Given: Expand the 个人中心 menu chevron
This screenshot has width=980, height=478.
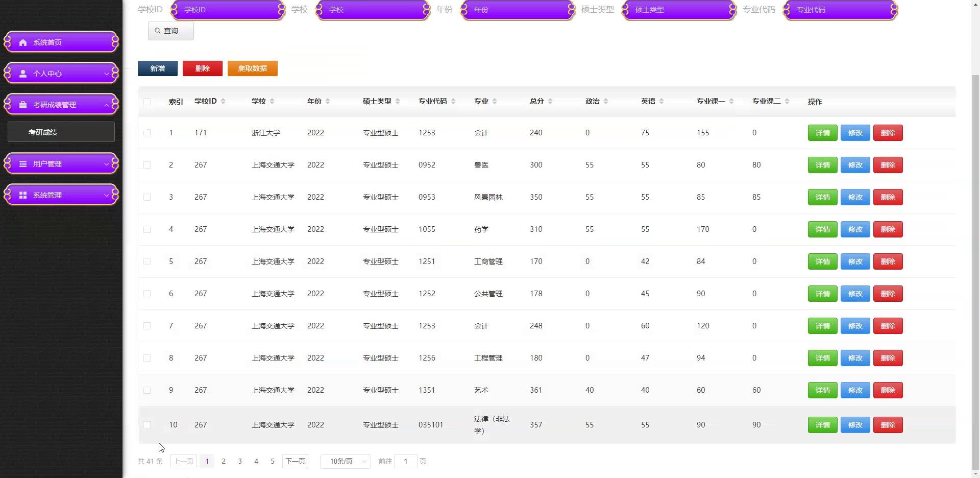Looking at the screenshot, I should click(106, 74).
